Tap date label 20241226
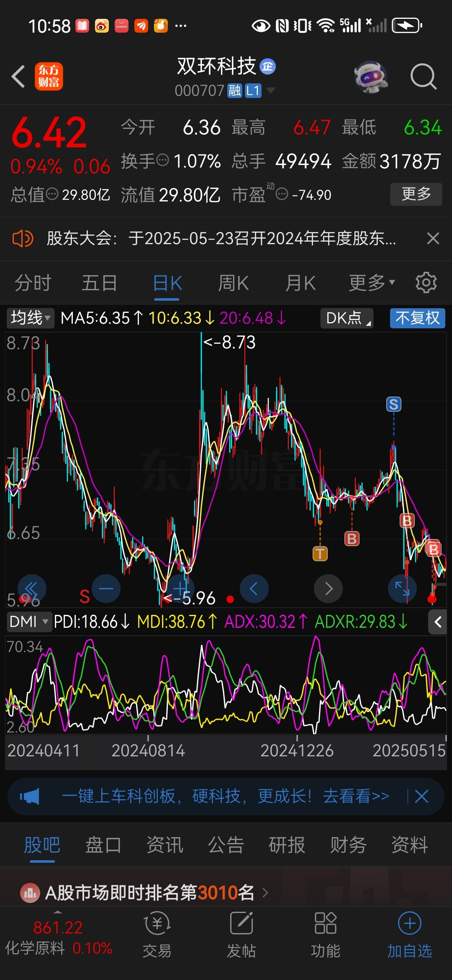This screenshot has width=452, height=980. (297, 750)
